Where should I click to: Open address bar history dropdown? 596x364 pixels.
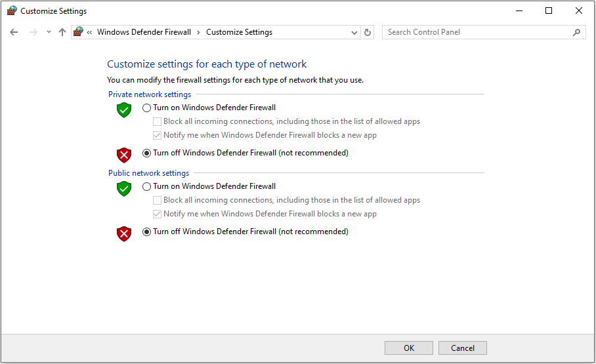pyautogui.click(x=354, y=33)
